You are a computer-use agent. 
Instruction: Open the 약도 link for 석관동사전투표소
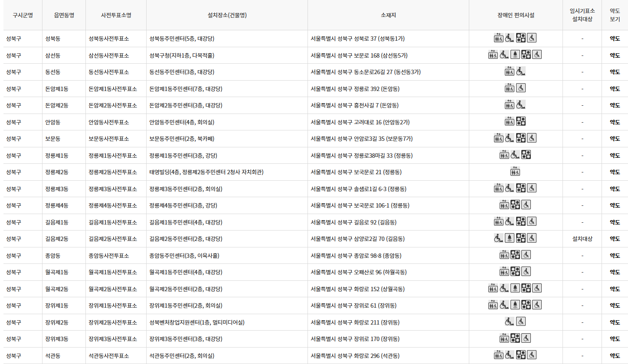click(x=616, y=355)
